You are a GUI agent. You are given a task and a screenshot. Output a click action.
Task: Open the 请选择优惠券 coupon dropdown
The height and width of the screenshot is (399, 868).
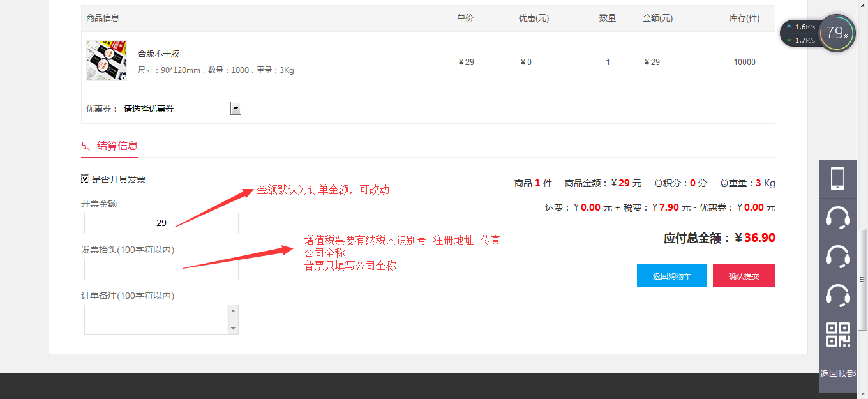(176, 109)
